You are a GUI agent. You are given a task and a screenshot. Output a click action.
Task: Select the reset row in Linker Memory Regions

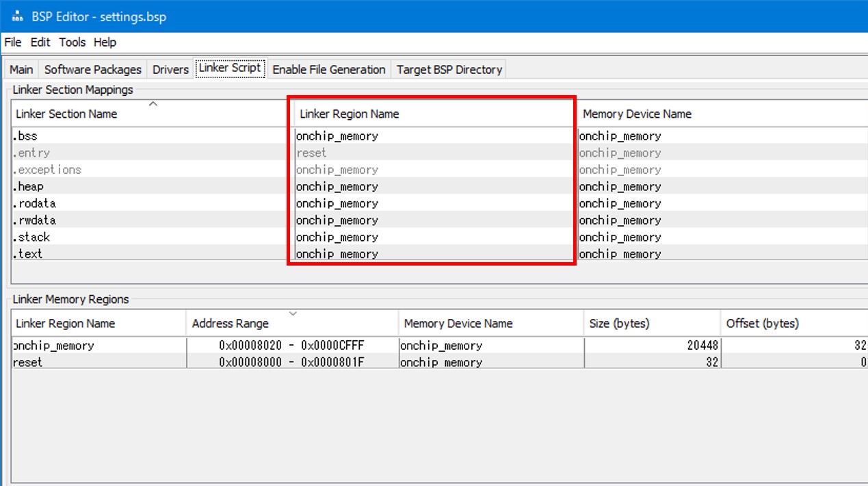tap(28, 362)
